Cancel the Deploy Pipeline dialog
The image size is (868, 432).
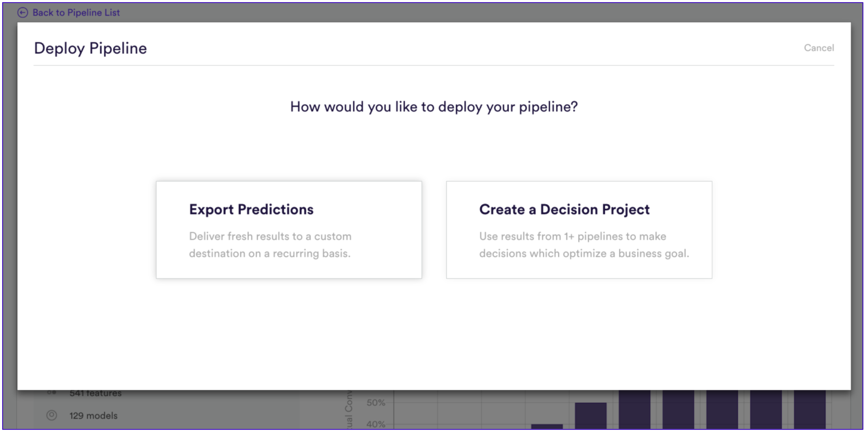(819, 48)
